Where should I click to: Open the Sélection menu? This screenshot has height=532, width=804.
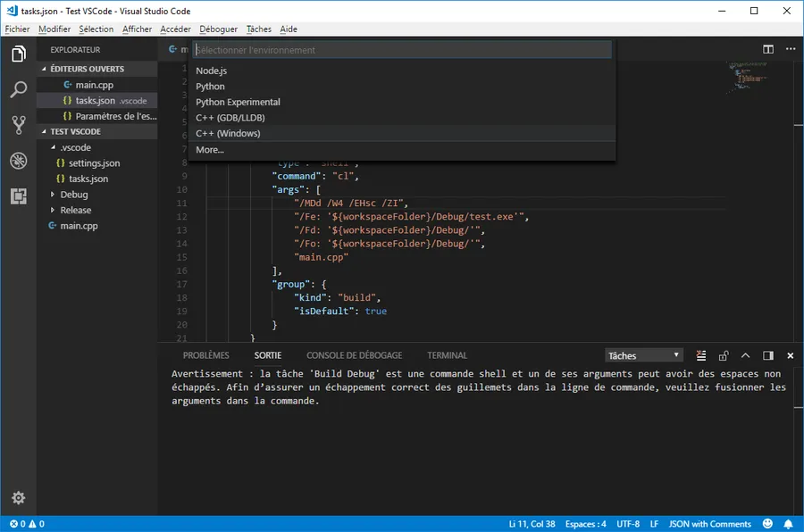pos(96,29)
